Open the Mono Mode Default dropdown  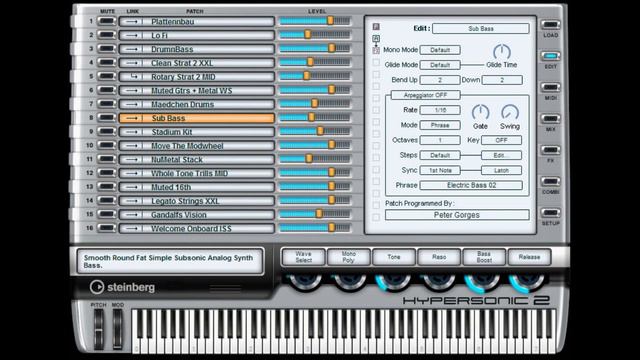tap(440, 50)
